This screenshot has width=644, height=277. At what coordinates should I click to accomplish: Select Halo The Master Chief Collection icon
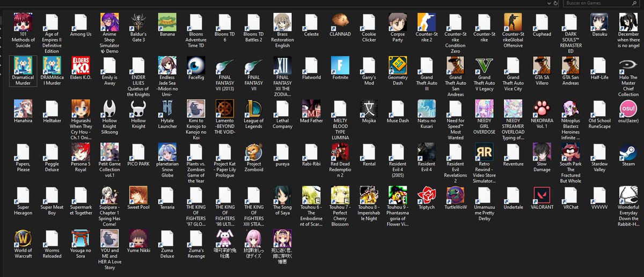[628, 65]
